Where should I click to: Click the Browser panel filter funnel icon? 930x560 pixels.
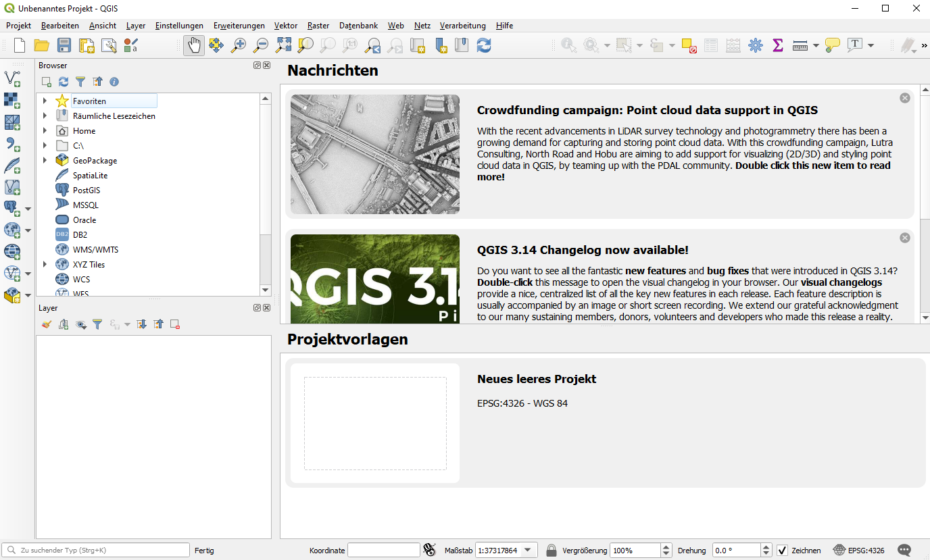coord(80,82)
